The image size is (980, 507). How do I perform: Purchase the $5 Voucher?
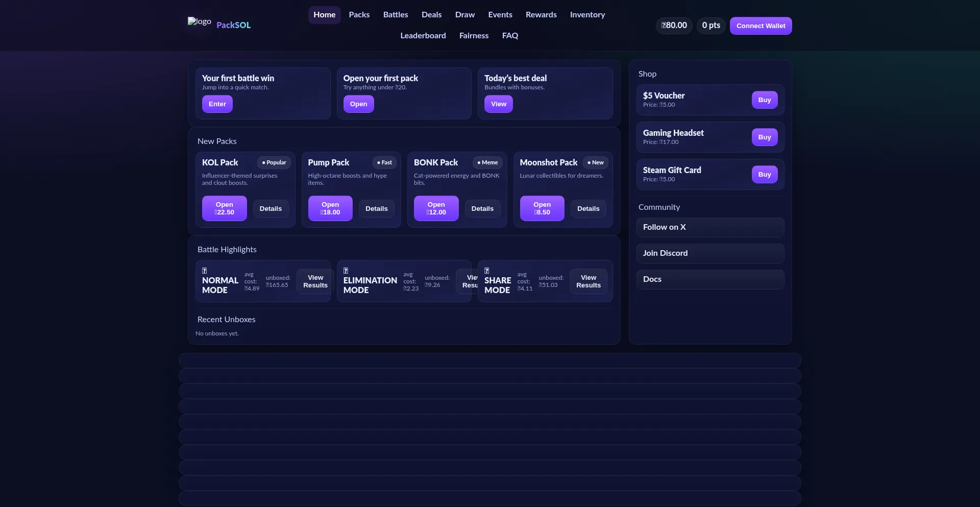click(x=764, y=100)
